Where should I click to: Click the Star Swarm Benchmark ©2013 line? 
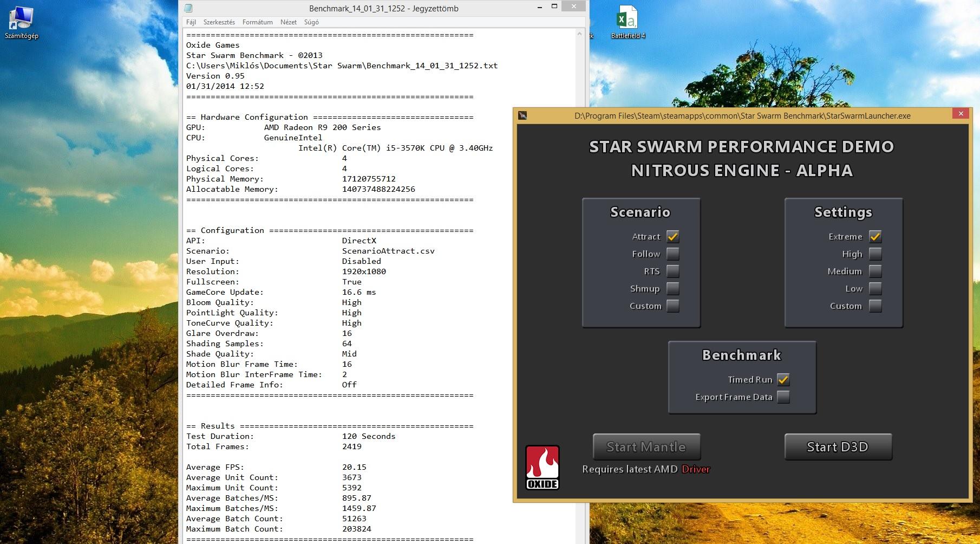tap(254, 55)
